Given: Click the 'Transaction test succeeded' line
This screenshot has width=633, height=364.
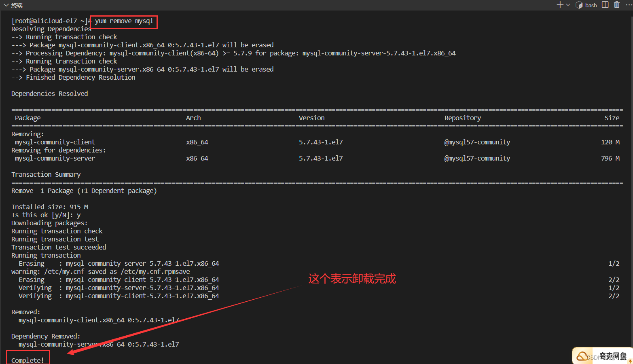Looking at the screenshot, I should point(59,247).
